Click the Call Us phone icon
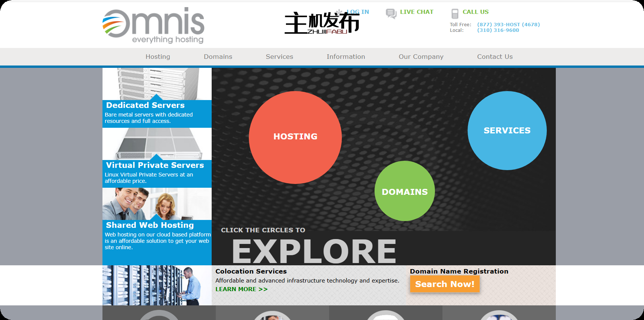Viewport: 644px width, 320px height. coord(454,13)
